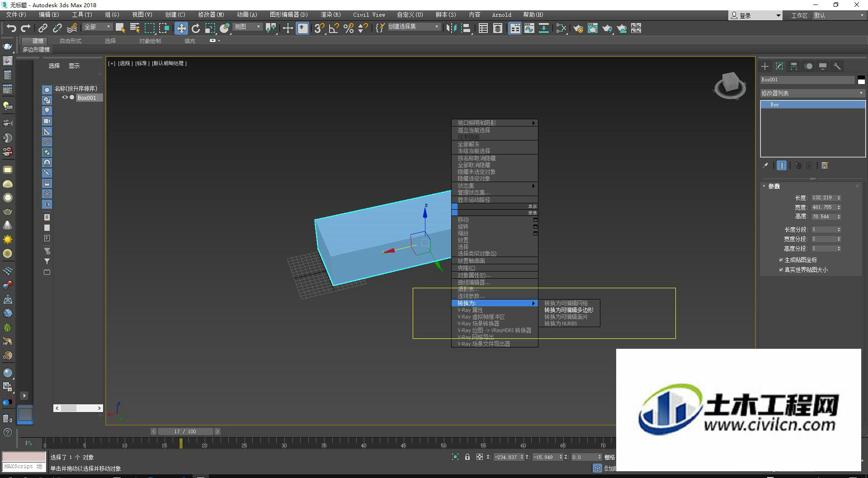The width and height of the screenshot is (868, 478).
Task: Click the Mirror tool icon
Action: (x=451, y=28)
